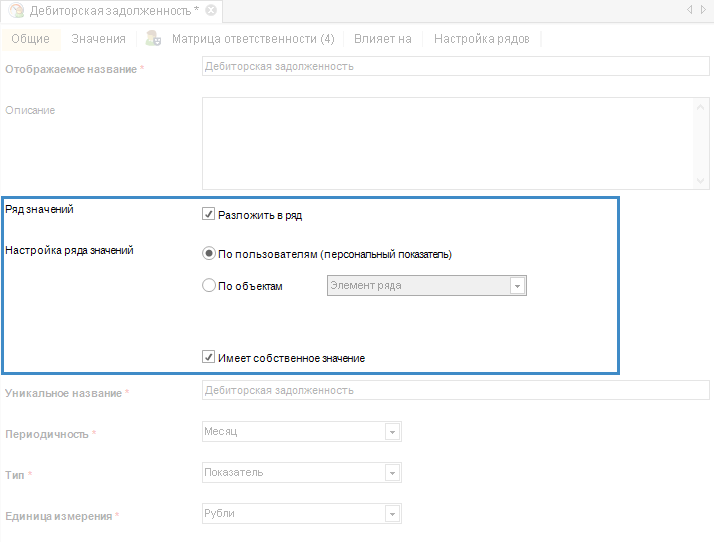The image size is (714, 542).
Task: Select the По объектам radio button
Action: point(209,285)
